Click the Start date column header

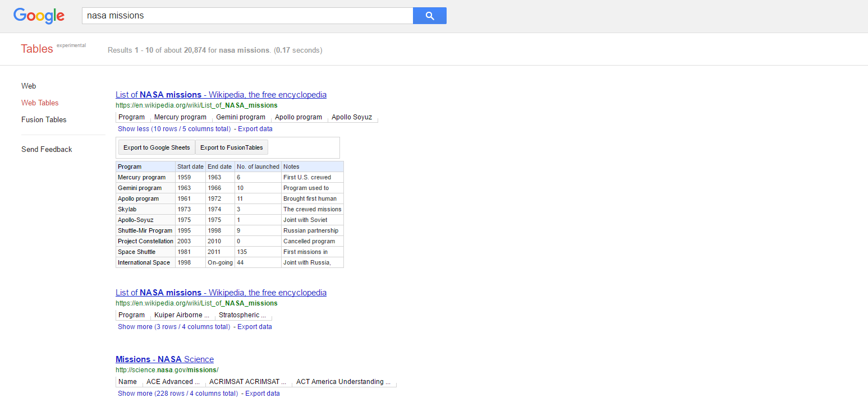(x=190, y=166)
